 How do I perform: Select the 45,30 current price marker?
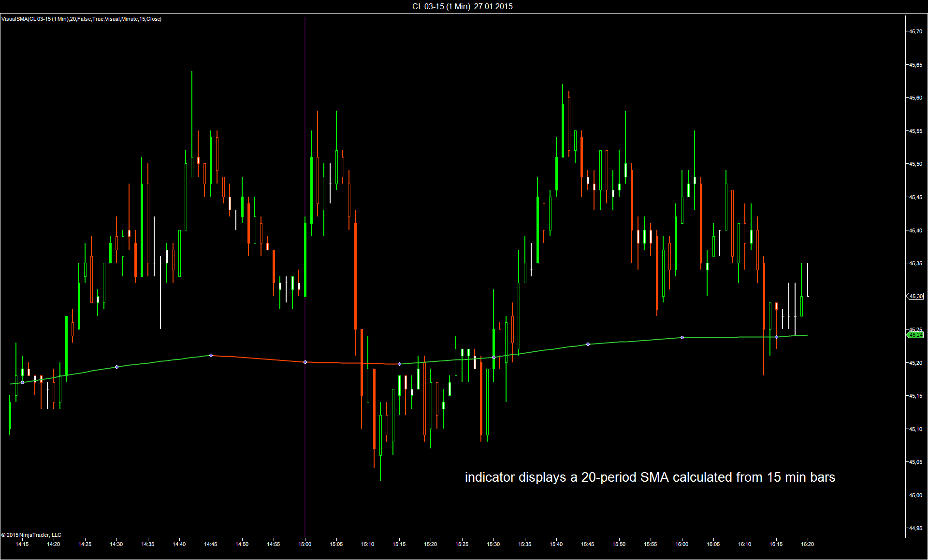point(915,296)
